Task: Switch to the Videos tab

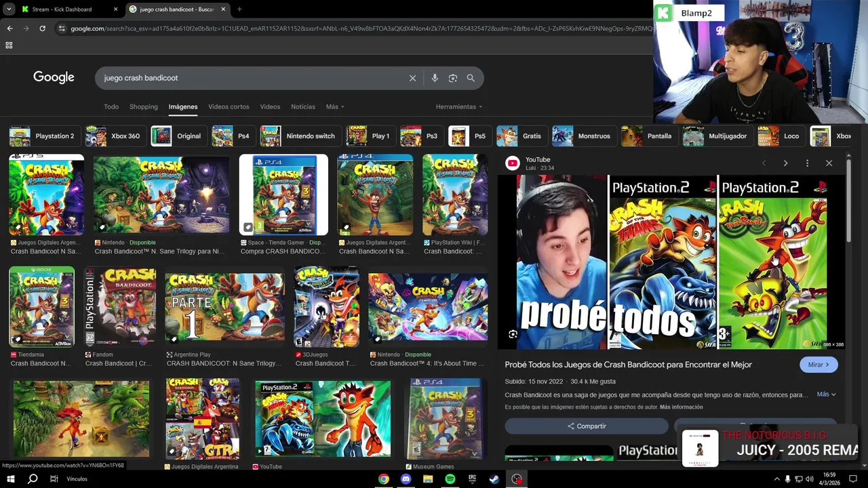Action: pyautogui.click(x=270, y=106)
